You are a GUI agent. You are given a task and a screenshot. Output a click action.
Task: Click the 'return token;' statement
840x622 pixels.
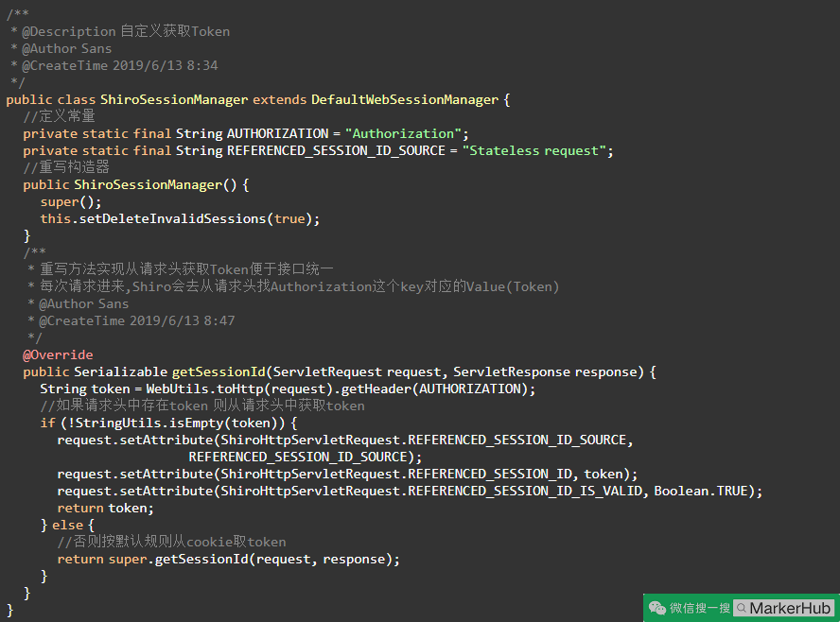[105, 508]
